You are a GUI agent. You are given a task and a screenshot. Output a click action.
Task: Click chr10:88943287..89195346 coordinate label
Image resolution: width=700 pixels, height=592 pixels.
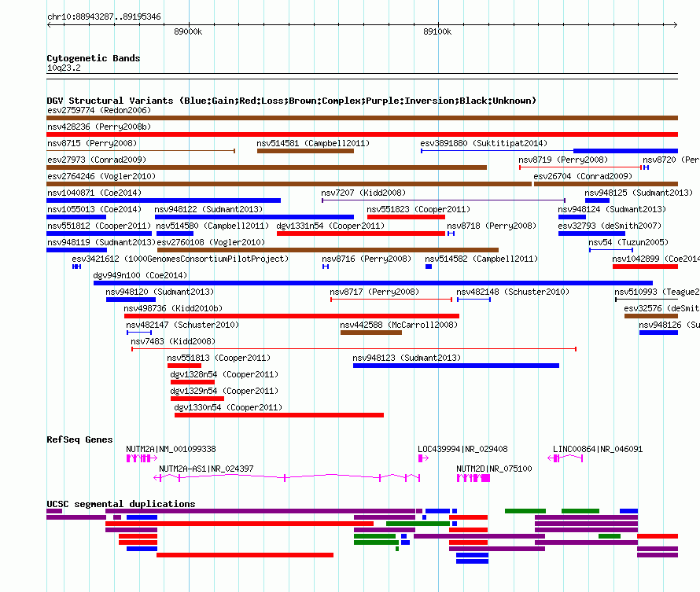[x=104, y=17]
